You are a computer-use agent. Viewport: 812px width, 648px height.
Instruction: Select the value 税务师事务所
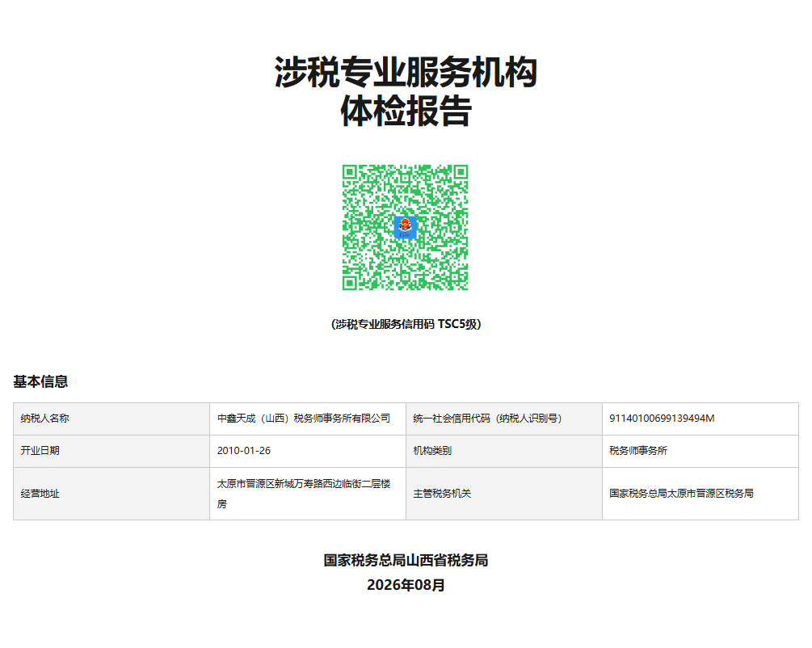coord(638,451)
